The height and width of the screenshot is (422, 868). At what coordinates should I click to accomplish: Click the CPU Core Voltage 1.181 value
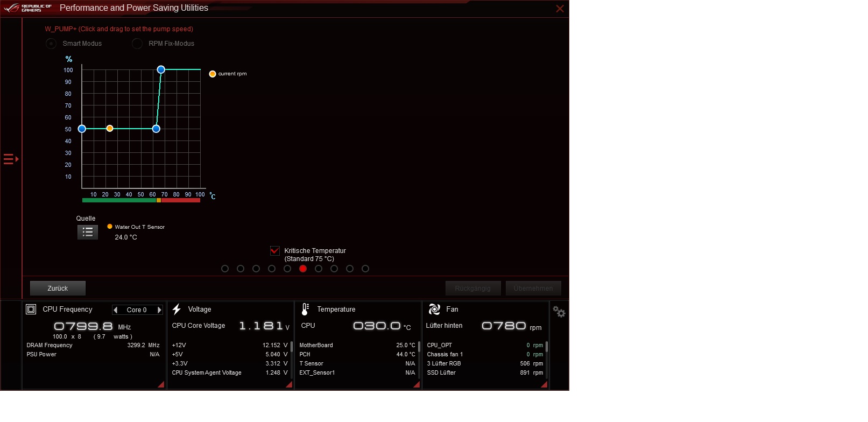point(264,326)
